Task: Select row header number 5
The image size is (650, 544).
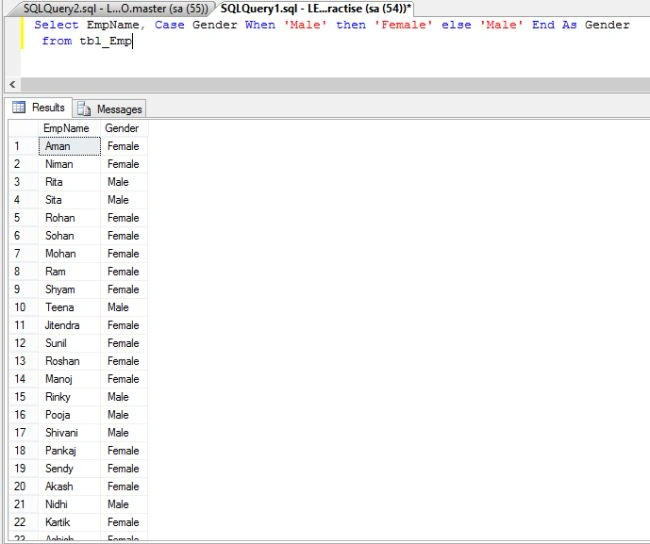Action: (x=24, y=218)
